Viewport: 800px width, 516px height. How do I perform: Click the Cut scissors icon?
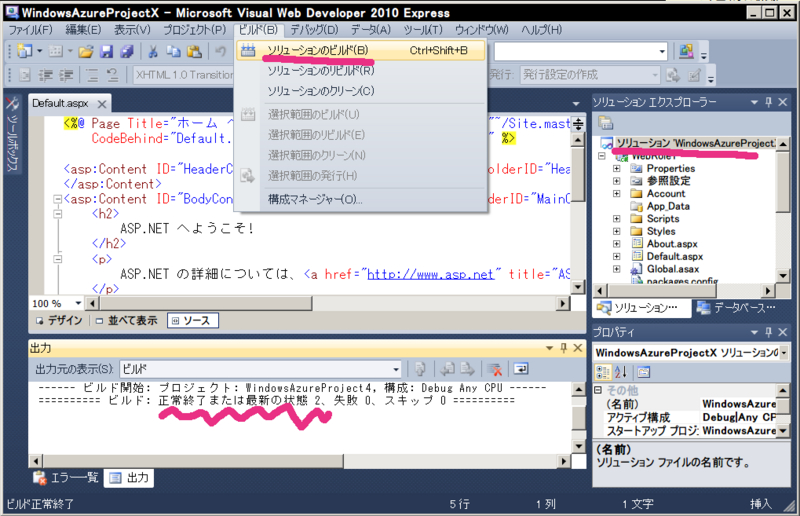[x=153, y=51]
